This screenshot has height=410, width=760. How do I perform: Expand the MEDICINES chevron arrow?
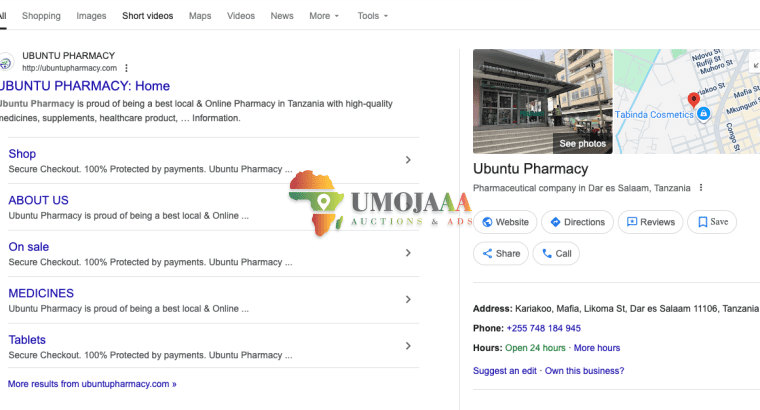click(408, 300)
